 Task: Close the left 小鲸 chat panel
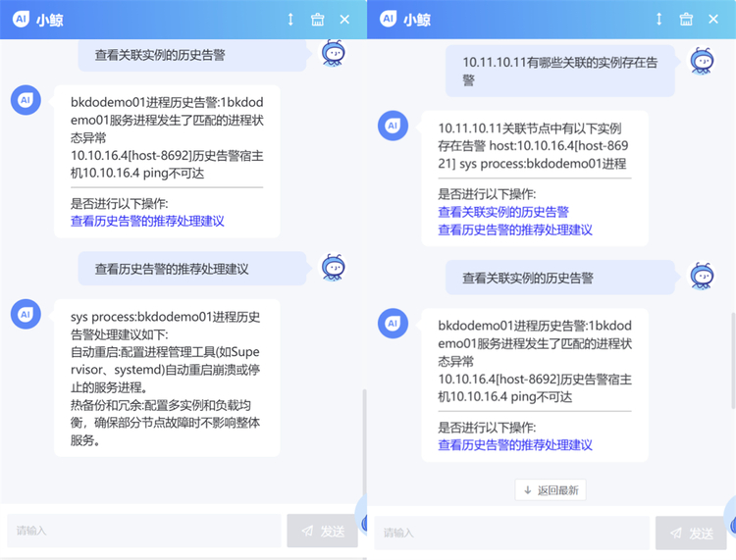pos(344,20)
